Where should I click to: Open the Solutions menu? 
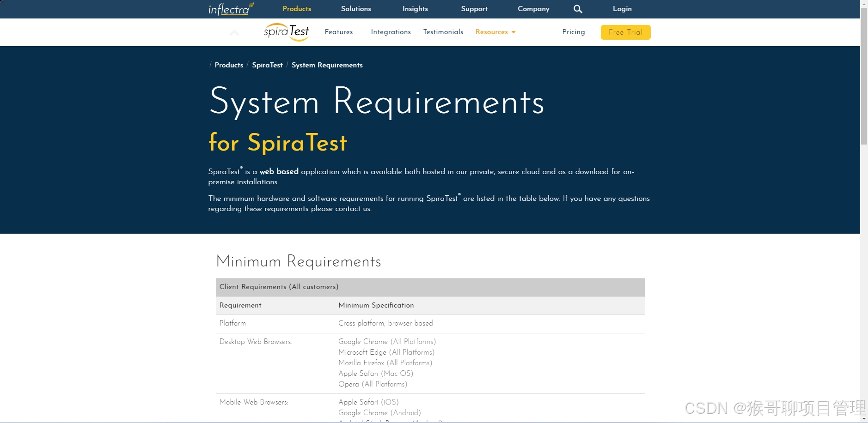click(x=356, y=9)
